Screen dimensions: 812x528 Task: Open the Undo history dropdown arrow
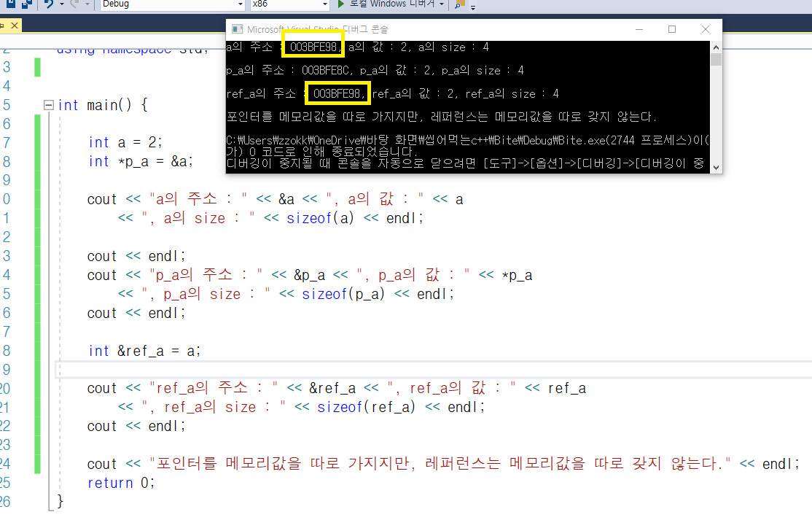click(62, 4)
